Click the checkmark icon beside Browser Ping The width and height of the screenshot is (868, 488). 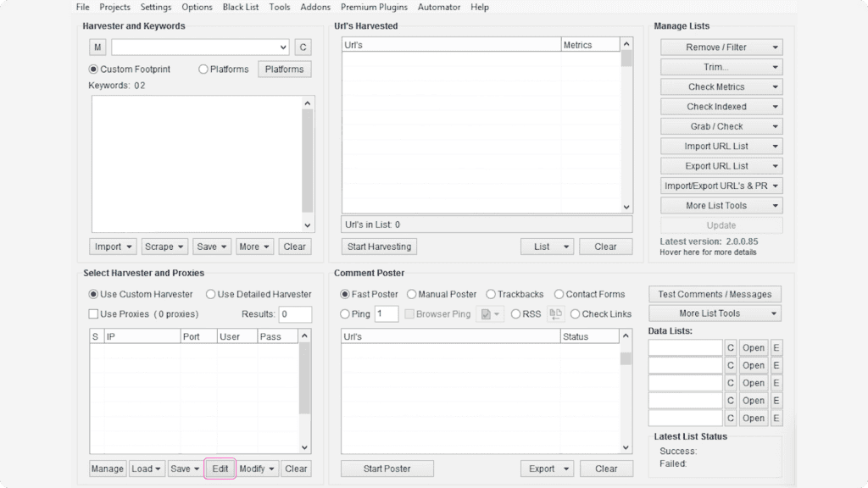pyautogui.click(x=490, y=313)
